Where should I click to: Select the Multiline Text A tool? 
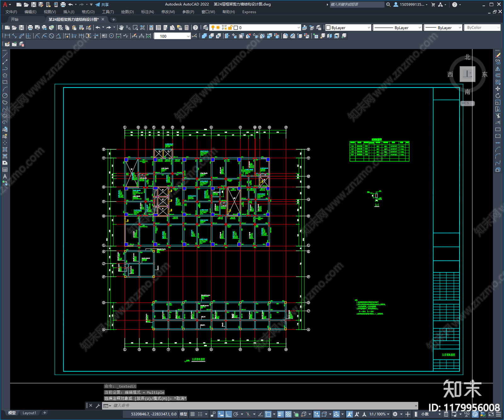(5, 176)
